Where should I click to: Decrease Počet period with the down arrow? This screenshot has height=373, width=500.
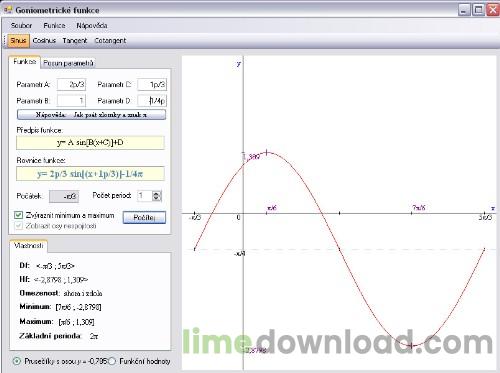[x=157, y=198]
